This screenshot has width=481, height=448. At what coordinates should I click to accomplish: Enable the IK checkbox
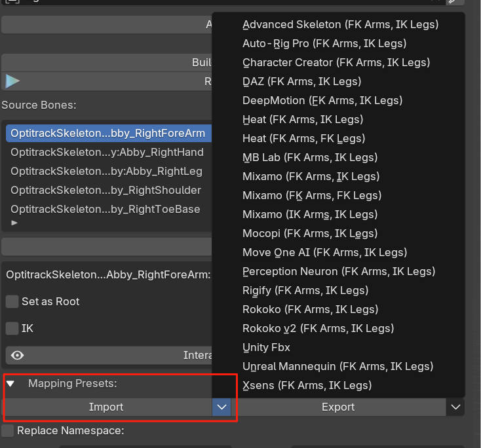[x=12, y=329]
